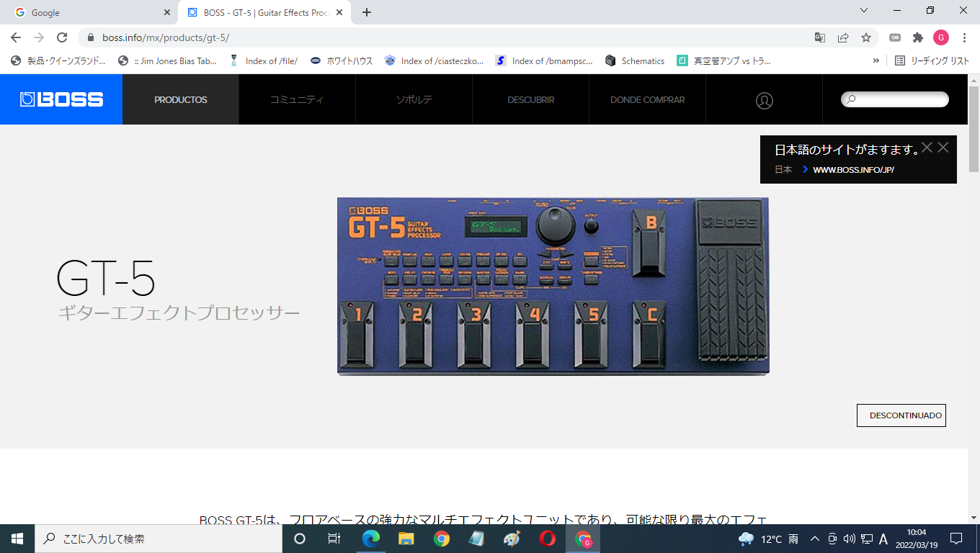The height and width of the screenshot is (553, 980).
Task: Reload the BOSS GT-5 page
Action: 62,37
